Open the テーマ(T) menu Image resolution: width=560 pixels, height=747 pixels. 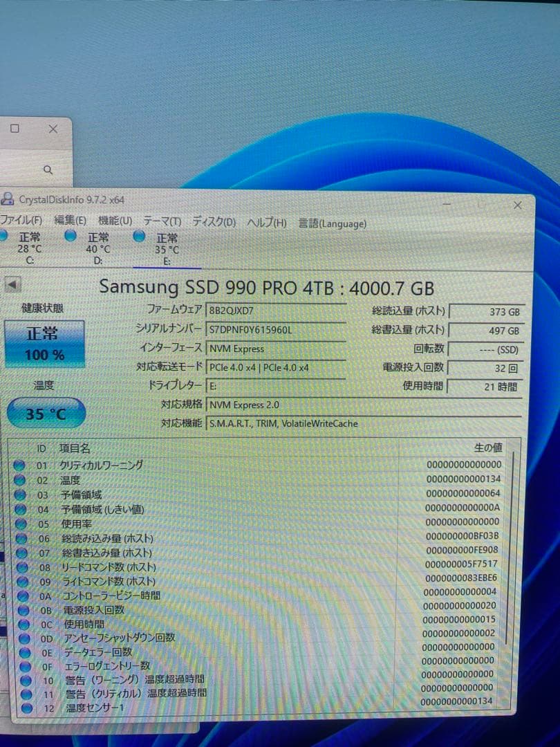tap(162, 221)
